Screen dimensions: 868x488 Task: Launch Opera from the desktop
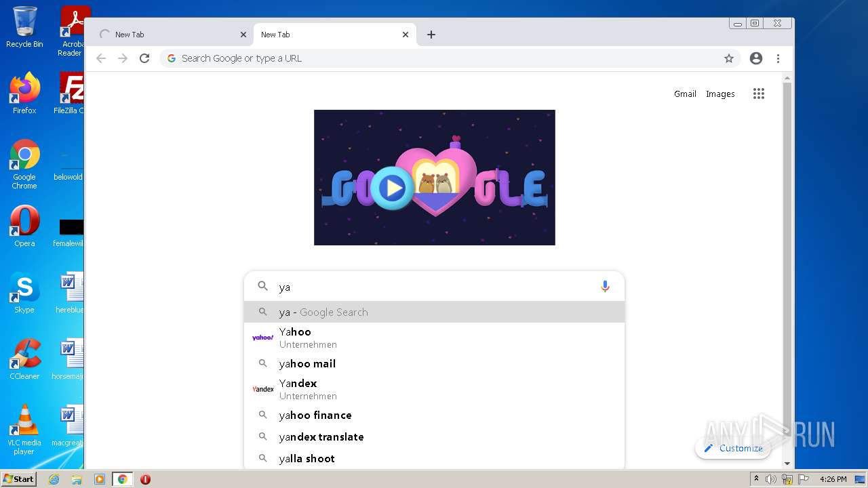[24, 226]
